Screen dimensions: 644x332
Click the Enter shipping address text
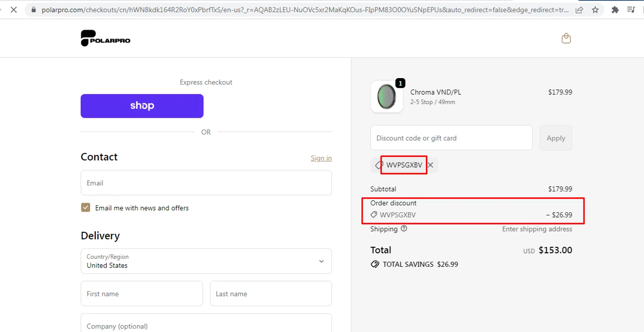537,229
